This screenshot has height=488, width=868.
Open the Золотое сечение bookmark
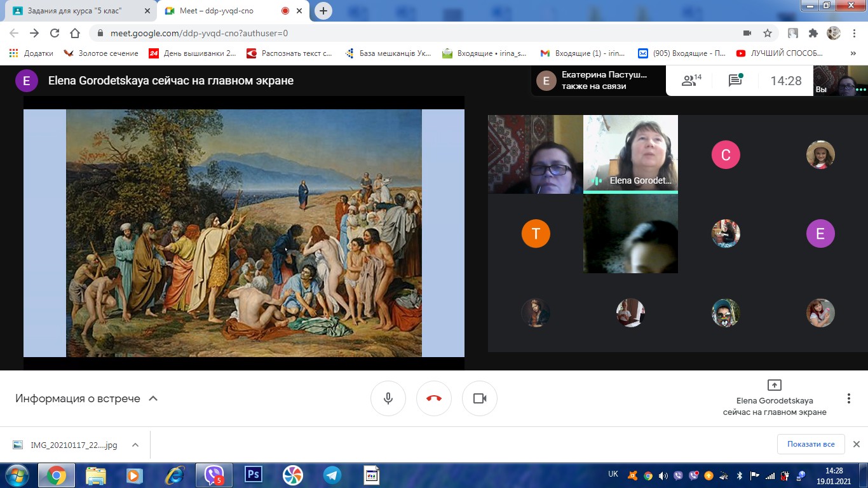click(x=102, y=53)
